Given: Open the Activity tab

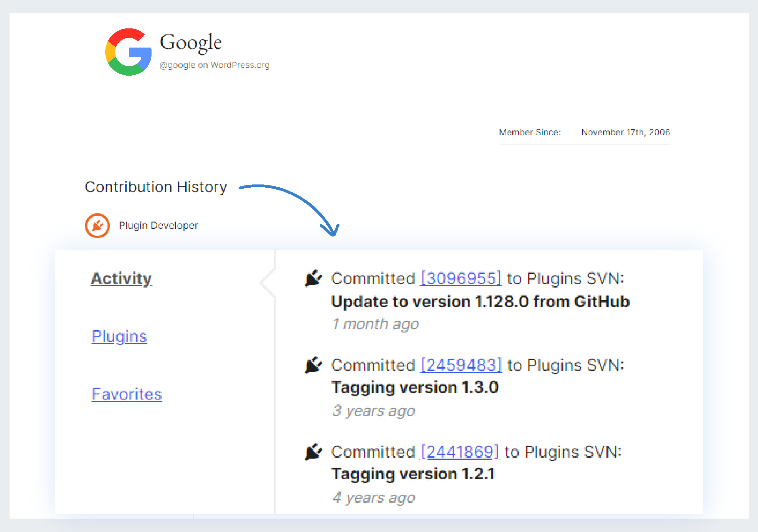Looking at the screenshot, I should click(122, 278).
